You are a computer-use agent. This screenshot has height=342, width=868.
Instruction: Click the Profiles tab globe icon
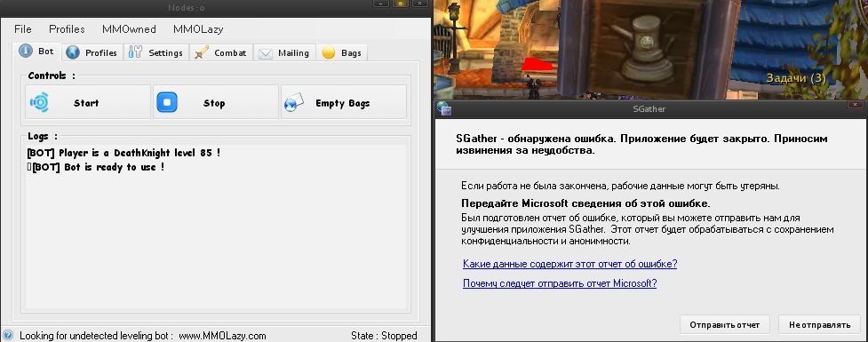pyautogui.click(x=73, y=52)
